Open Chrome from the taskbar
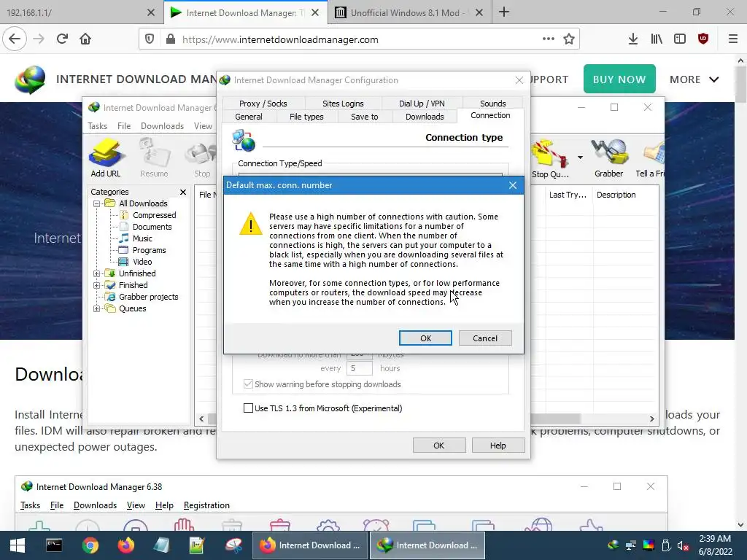Screen dimensions: 747x560 [90, 545]
